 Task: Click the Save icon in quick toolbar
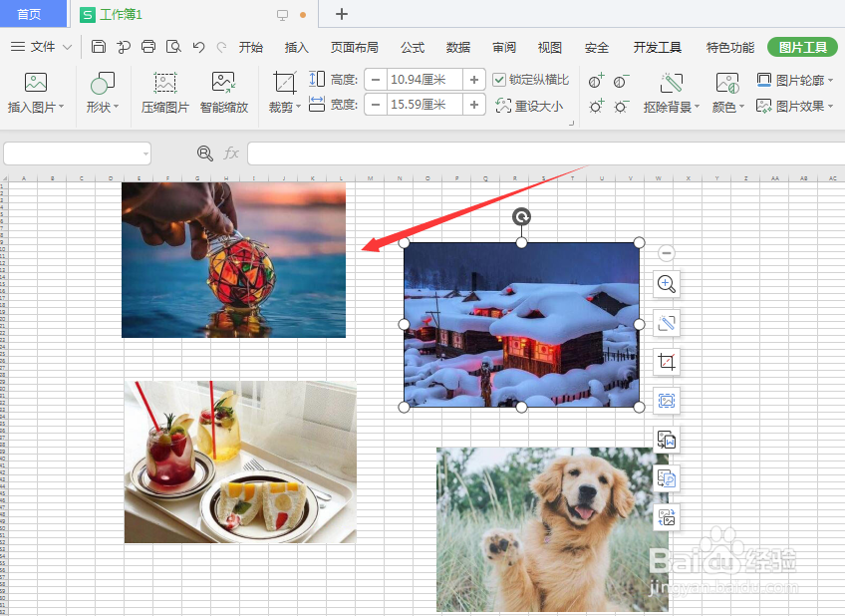98,47
